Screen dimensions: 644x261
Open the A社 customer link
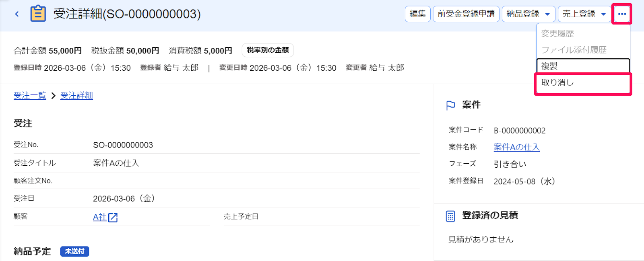click(100, 217)
